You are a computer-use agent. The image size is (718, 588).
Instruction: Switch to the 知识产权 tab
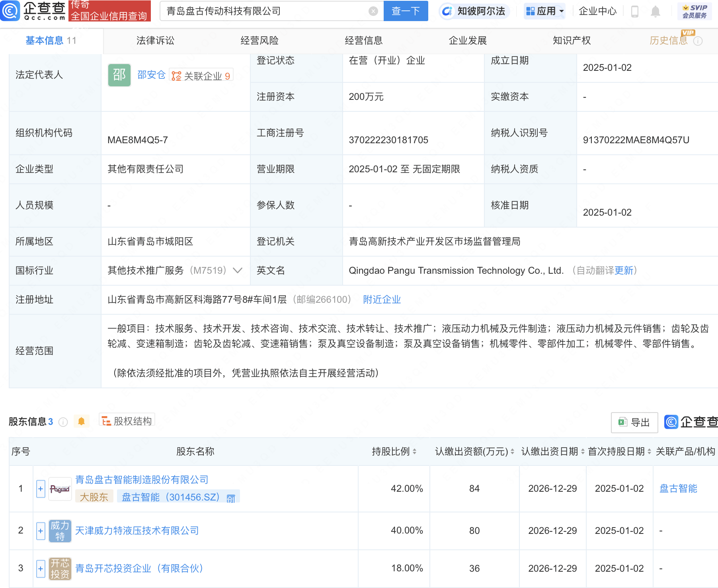tap(571, 40)
